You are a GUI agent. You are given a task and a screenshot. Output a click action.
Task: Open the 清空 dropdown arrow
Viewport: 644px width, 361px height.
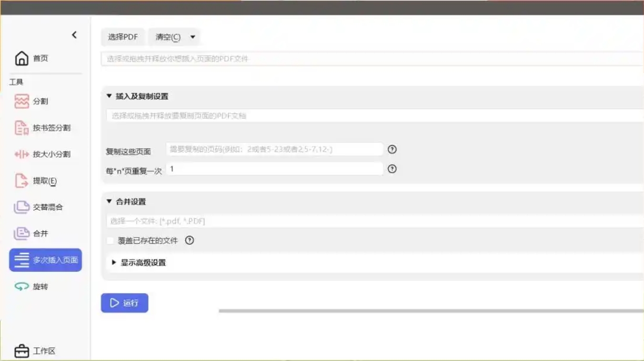point(193,37)
